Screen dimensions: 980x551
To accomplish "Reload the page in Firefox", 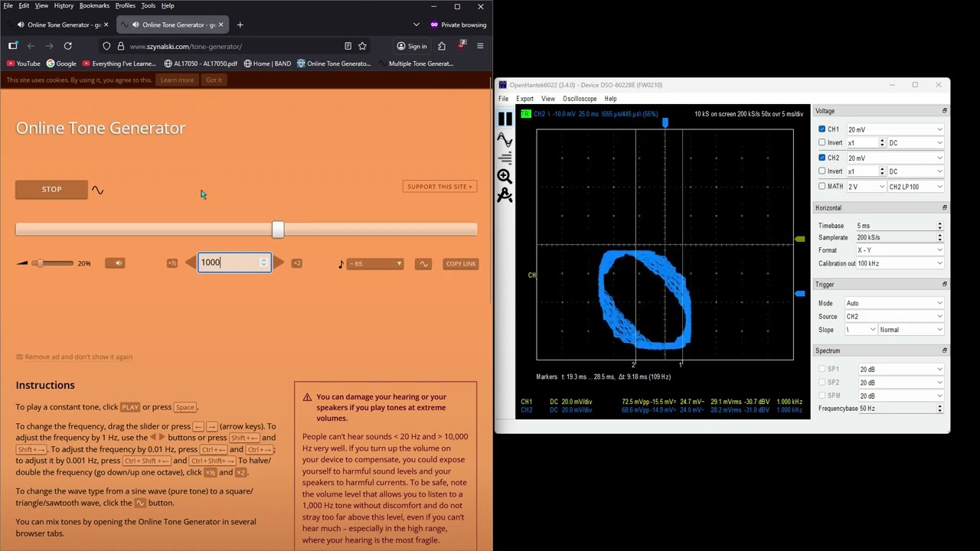I will [x=67, y=46].
